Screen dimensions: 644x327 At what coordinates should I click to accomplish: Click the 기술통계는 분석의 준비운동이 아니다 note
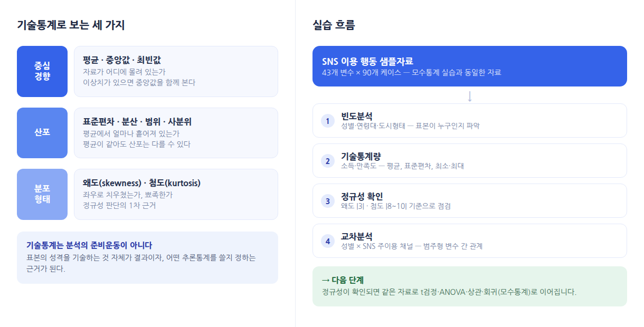(x=147, y=257)
